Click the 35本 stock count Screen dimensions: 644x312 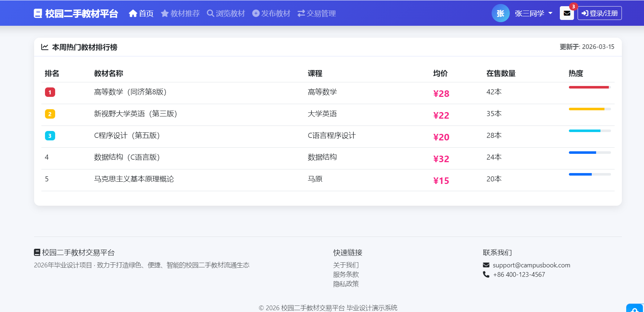pos(494,114)
